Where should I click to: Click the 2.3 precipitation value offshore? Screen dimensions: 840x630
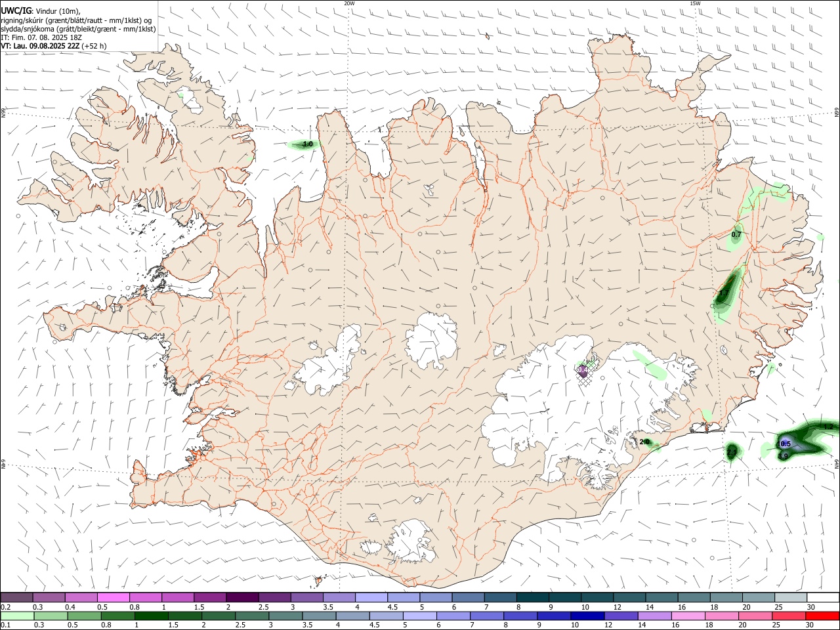[732, 453]
